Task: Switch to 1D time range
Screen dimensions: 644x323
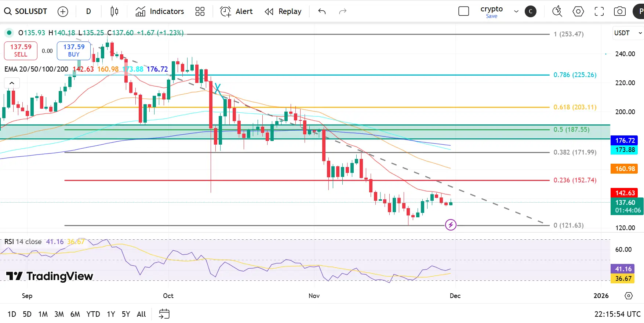Action: (12, 314)
